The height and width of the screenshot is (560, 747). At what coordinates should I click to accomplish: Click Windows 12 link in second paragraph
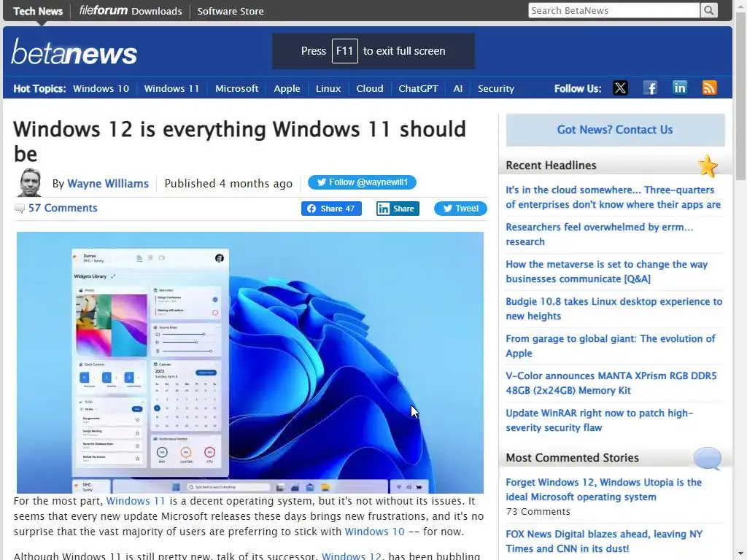click(x=352, y=556)
